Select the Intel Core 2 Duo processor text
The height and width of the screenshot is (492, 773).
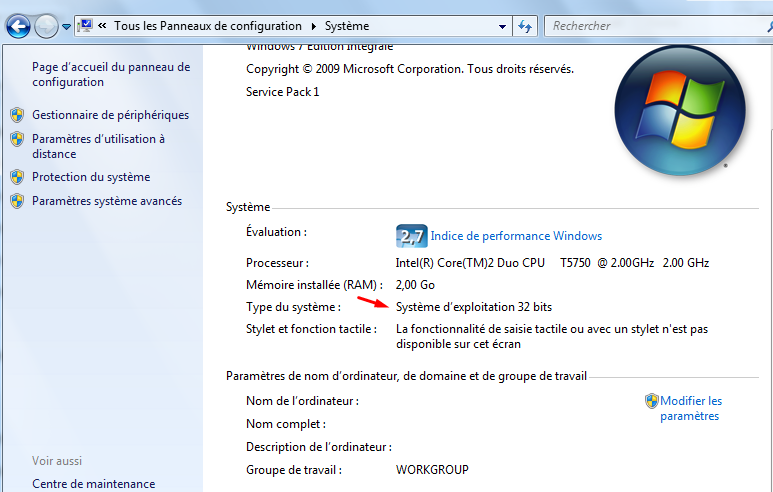(552, 263)
